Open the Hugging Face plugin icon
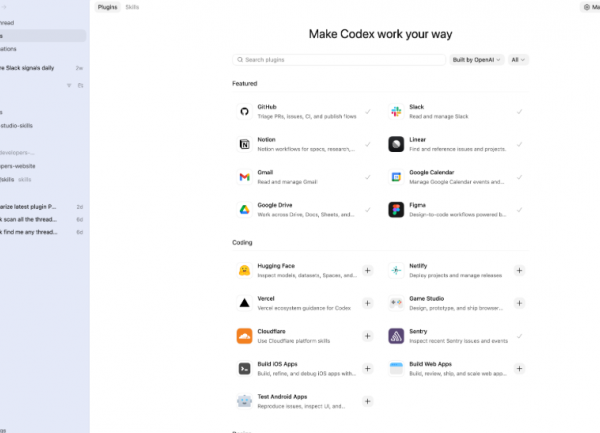The image size is (600, 433). tap(244, 270)
